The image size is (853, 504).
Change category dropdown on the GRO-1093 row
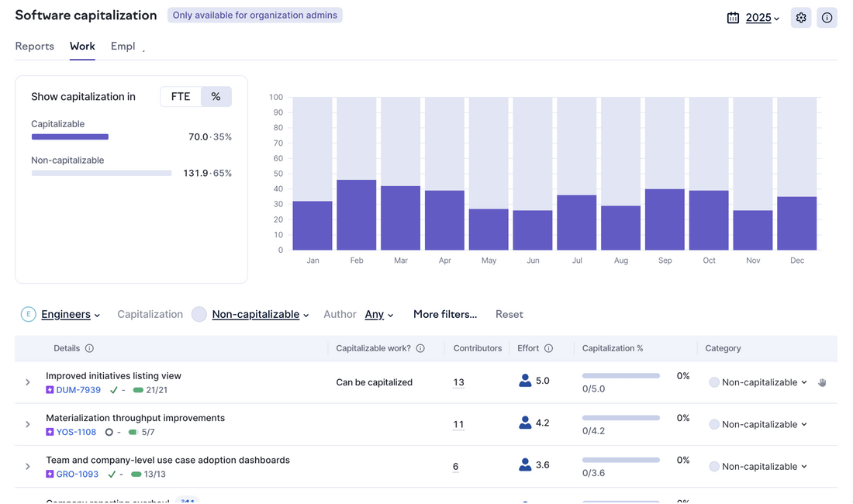point(758,466)
